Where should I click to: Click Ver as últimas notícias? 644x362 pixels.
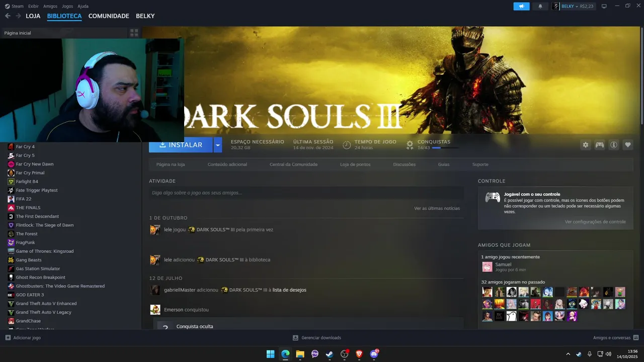point(437,208)
